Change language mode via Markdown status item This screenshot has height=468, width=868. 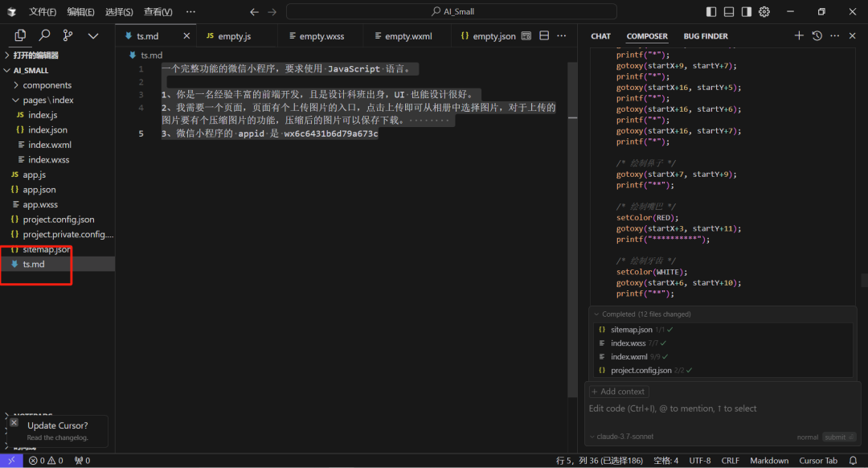[769, 461]
